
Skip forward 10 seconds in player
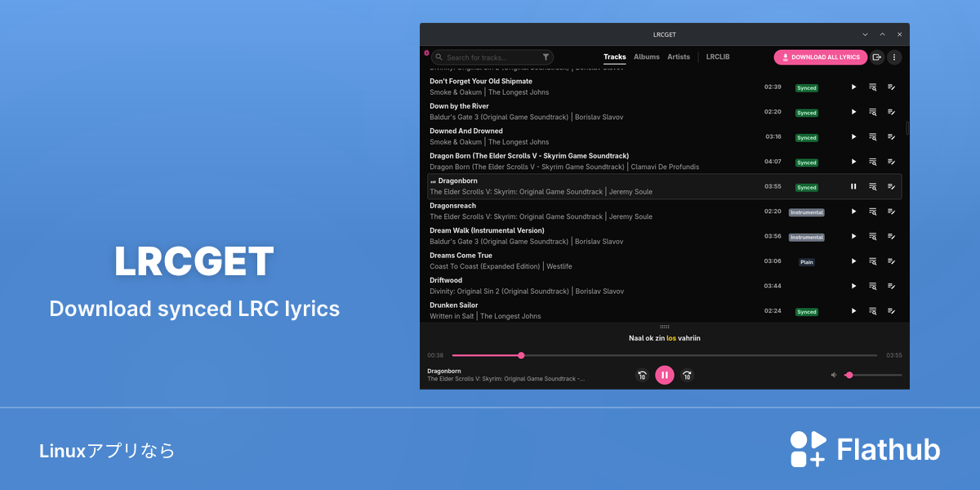click(687, 376)
